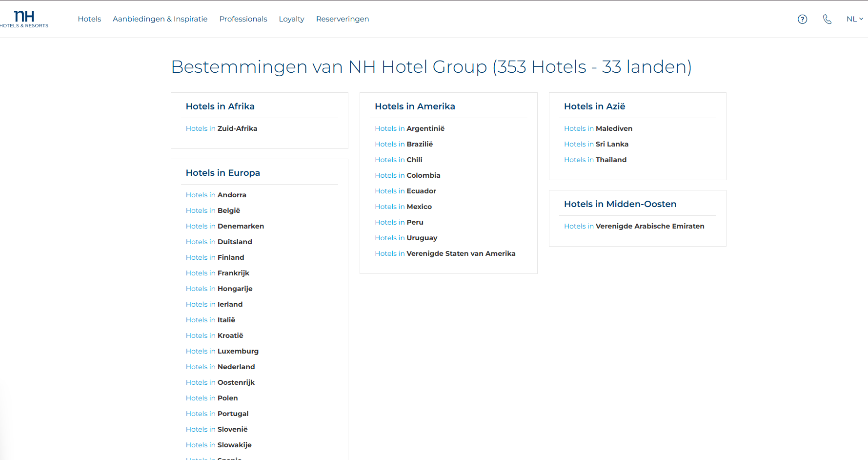Visit Hotels in Peru
The width and height of the screenshot is (868, 460).
click(x=399, y=222)
